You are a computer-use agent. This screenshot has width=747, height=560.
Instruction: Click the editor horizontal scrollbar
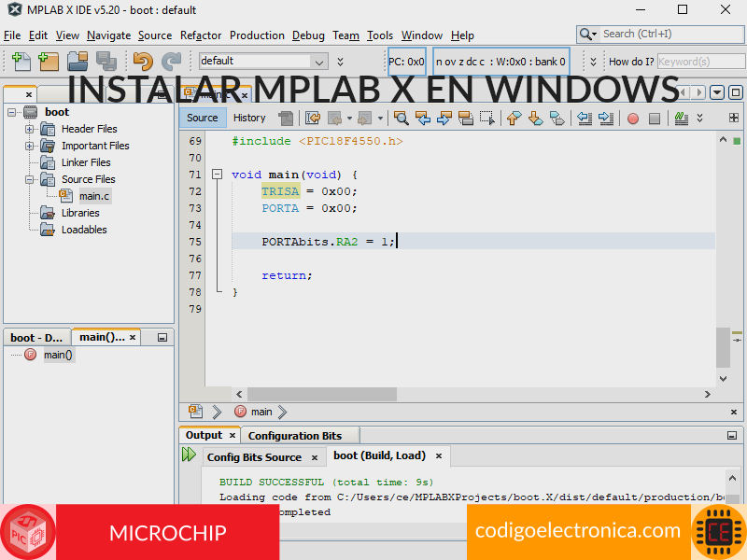[467, 395]
